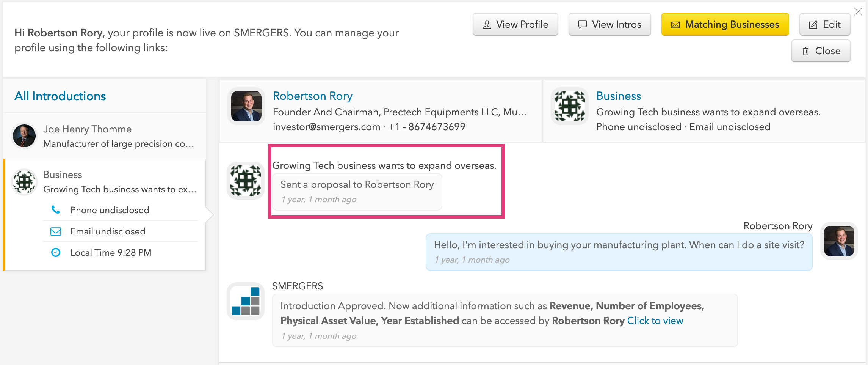Click 'Manufacturer of large precision co…' description
This screenshot has width=868, height=365.
click(119, 144)
